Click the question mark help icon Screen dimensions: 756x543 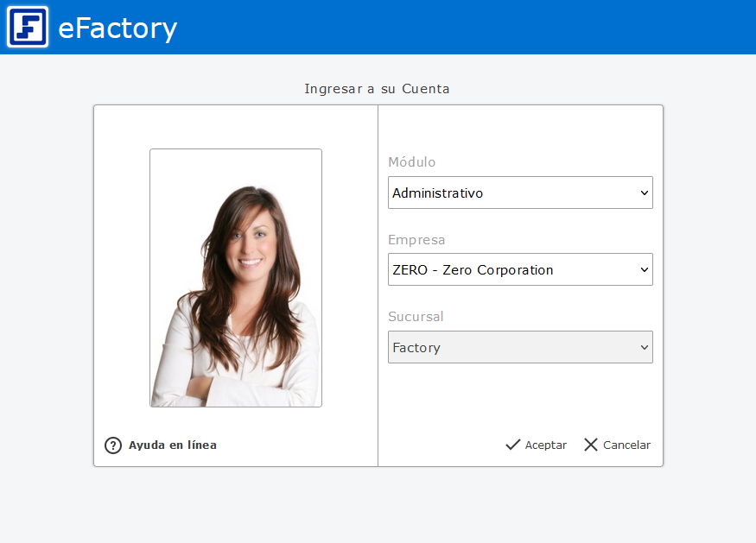[113, 445]
